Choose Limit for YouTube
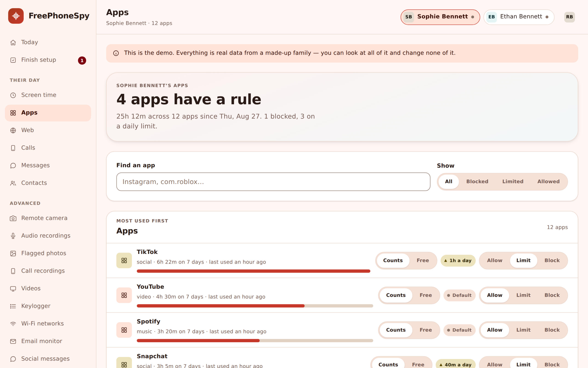 click(523, 295)
